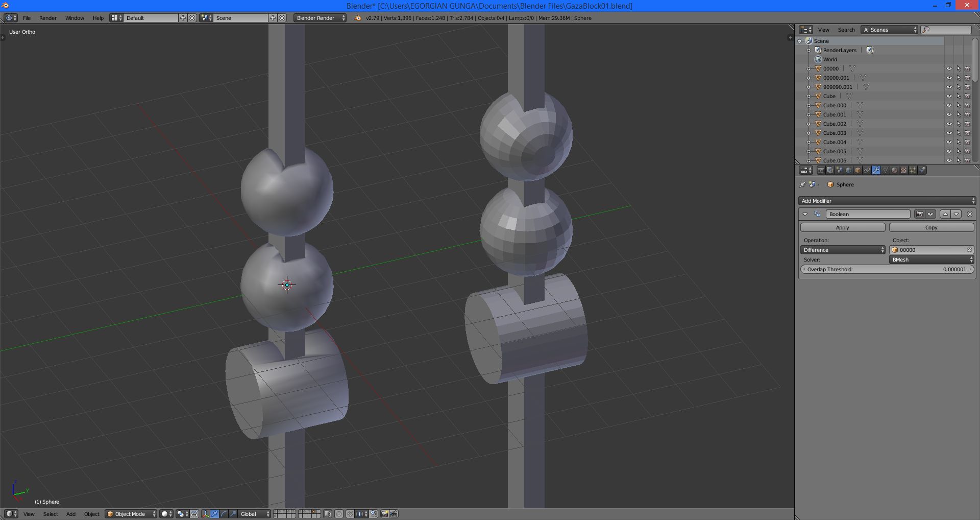This screenshot has height=520, width=980.
Task: Select the translate manipulator arrow icon
Action: (215, 514)
